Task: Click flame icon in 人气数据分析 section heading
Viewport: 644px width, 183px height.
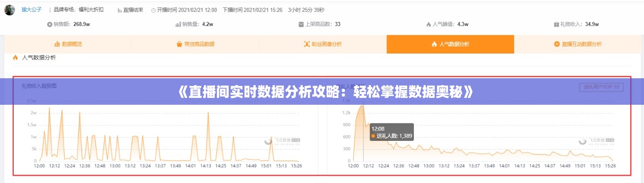Action: pyautogui.click(x=15, y=58)
